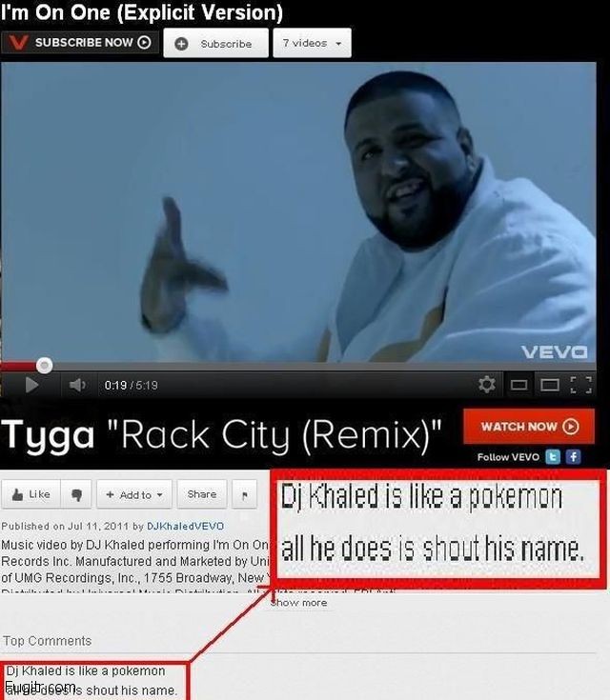
Task: Switch to small player size icon
Action: pos(518,385)
